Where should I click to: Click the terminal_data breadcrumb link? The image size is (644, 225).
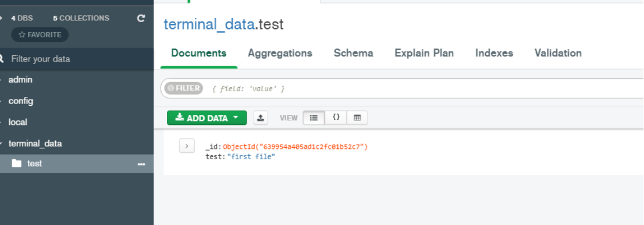click(x=209, y=24)
